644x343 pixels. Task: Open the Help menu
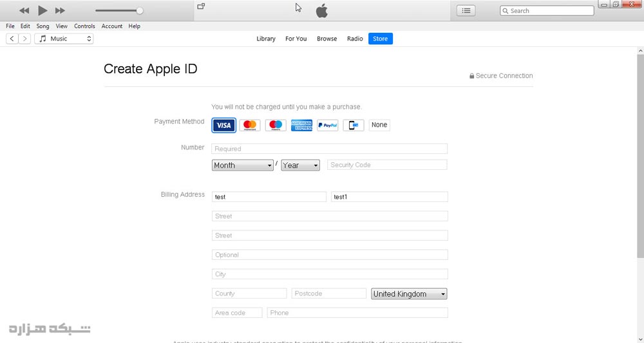pyautogui.click(x=135, y=26)
